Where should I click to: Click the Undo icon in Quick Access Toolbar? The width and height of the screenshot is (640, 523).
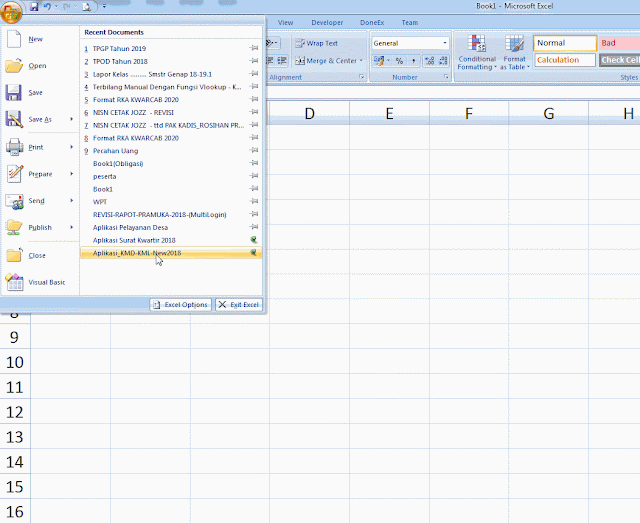pos(47,7)
